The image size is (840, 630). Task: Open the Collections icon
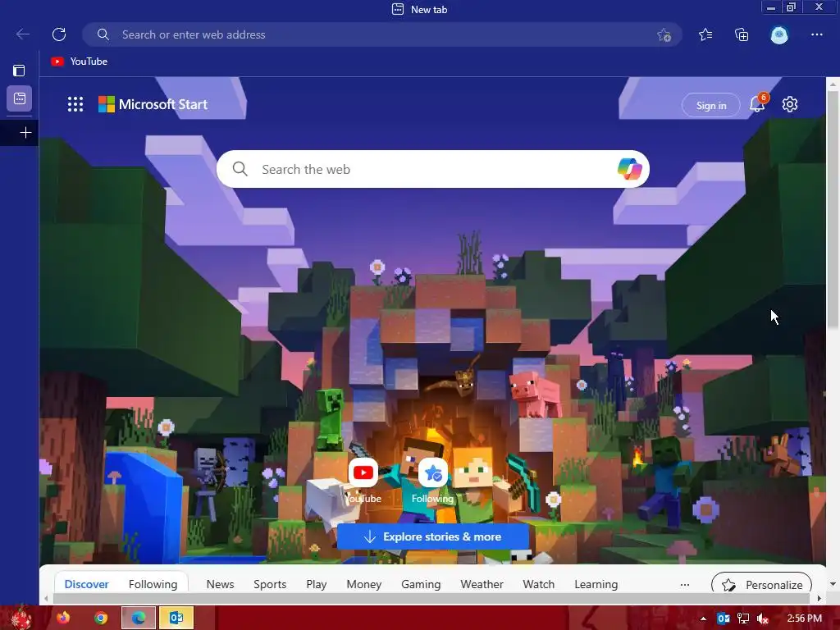pyautogui.click(x=742, y=34)
